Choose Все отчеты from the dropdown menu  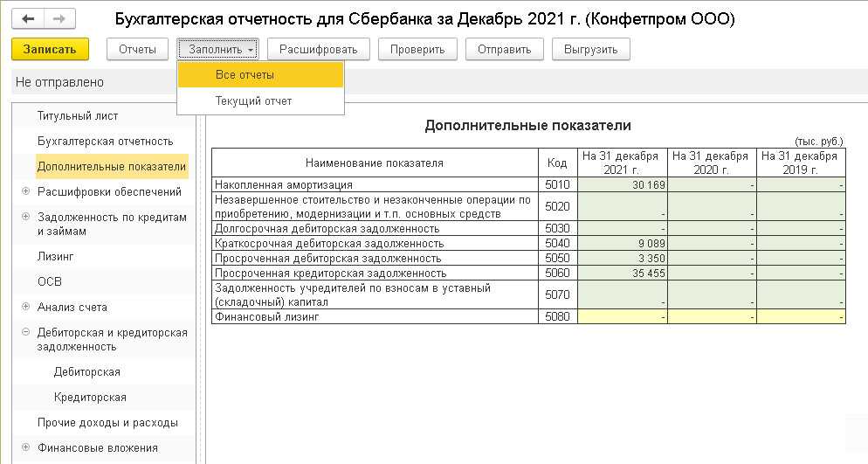[x=245, y=75]
